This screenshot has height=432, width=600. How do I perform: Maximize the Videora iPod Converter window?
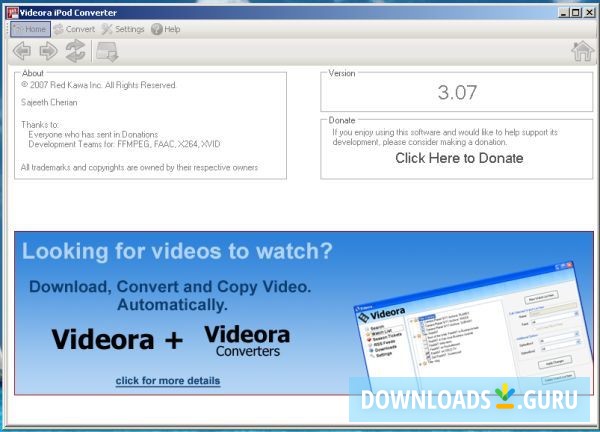pos(576,13)
